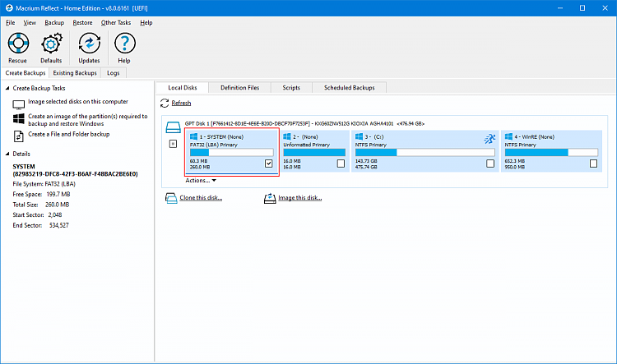Check the WinRE partition checkbox
This screenshot has height=364, width=617.
[593, 164]
